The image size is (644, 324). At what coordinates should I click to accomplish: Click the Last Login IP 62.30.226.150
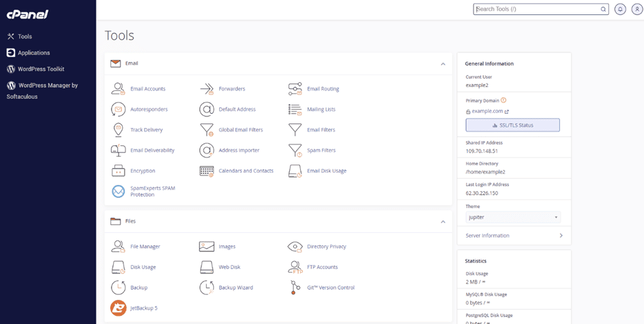click(482, 193)
